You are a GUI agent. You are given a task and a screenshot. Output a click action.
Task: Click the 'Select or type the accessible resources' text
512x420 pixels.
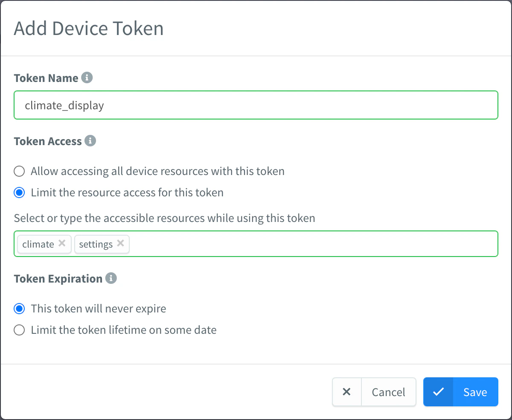[164, 218]
